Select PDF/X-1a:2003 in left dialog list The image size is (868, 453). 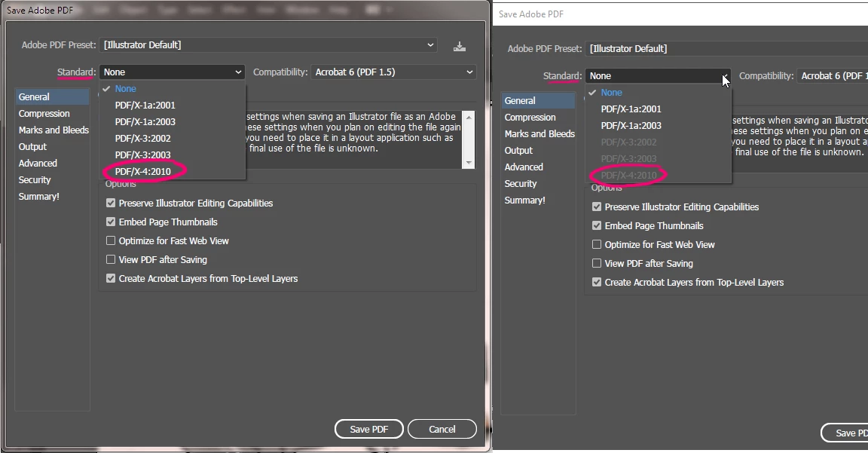point(145,122)
